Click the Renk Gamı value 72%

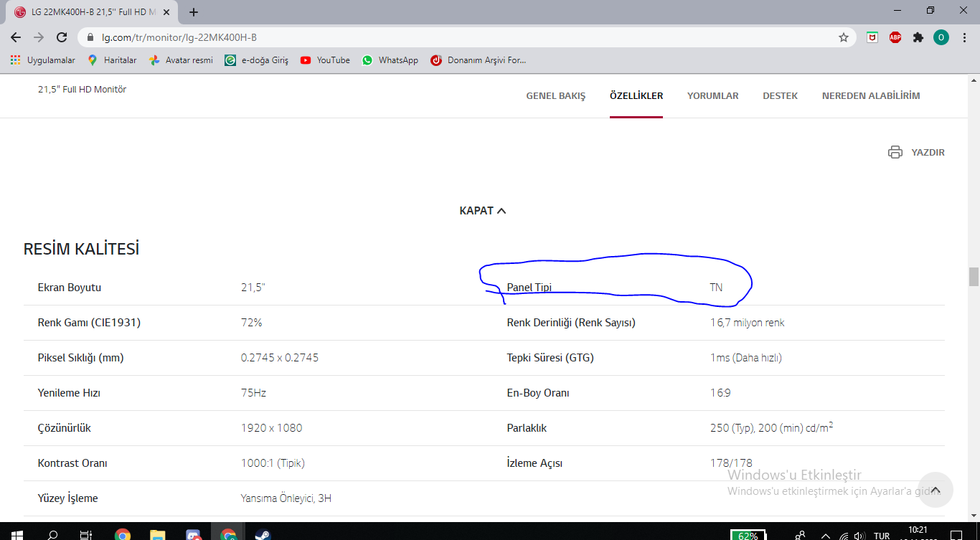252,323
